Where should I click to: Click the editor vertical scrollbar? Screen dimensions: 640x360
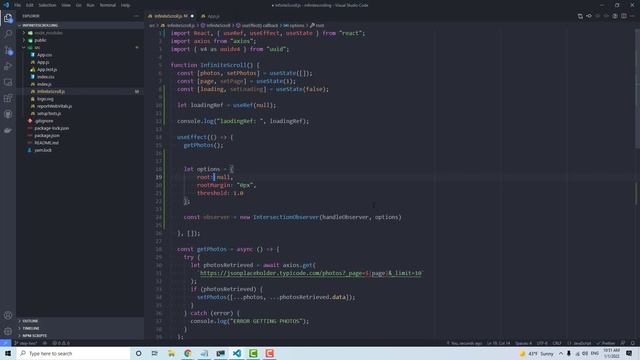click(637, 88)
